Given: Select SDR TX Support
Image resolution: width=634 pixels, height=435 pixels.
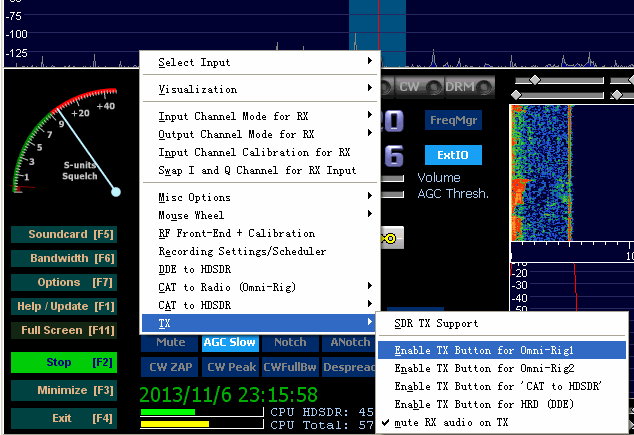Looking at the screenshot, I should click(x=502, y=323).
